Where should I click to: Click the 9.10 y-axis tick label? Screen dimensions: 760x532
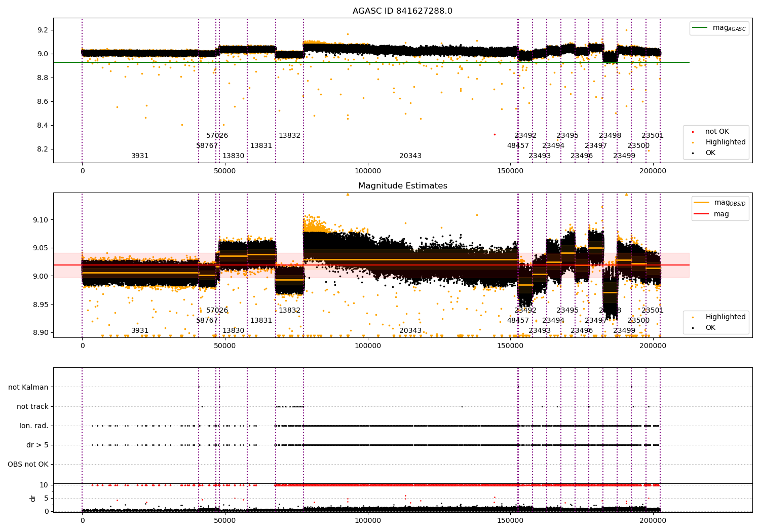tap(41, 220)
